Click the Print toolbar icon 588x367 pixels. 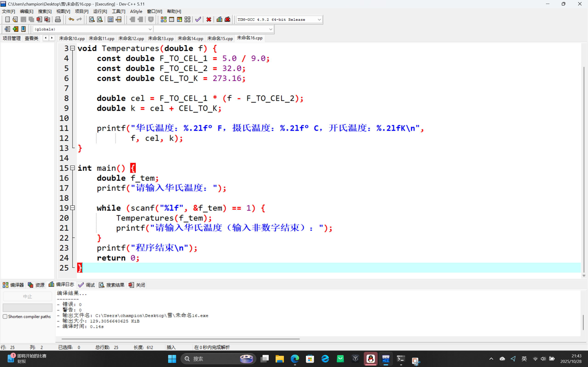[x=58, y=19]
